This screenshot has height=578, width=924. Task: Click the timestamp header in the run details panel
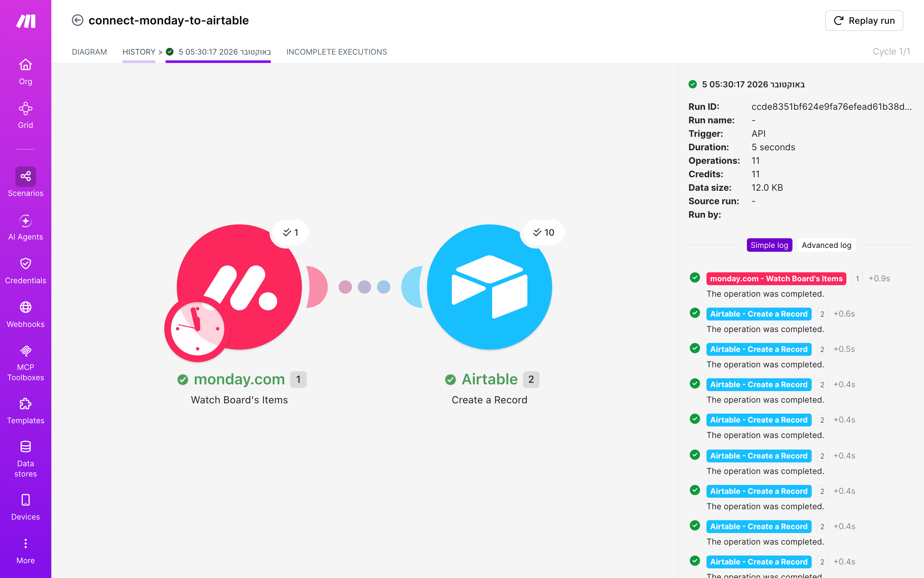pyautogui.click(x=753, y=84)
